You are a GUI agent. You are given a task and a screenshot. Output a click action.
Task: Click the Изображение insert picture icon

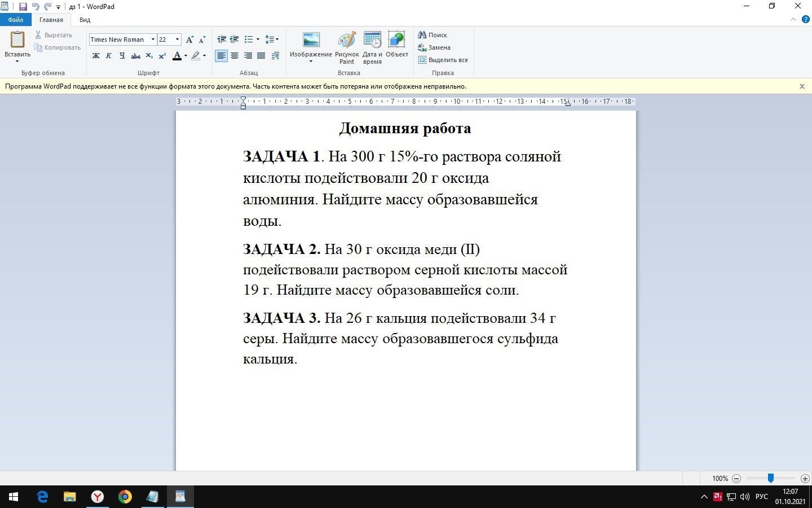311,40
